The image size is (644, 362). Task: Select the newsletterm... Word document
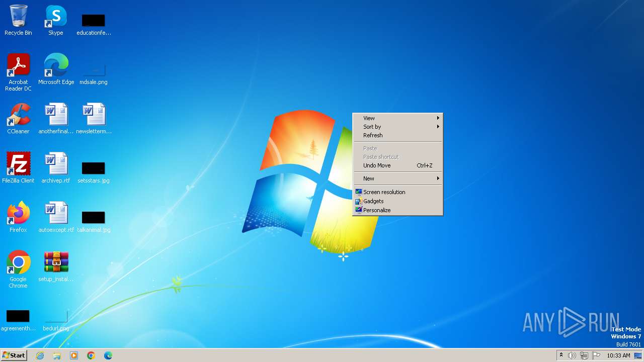(94, 119)
